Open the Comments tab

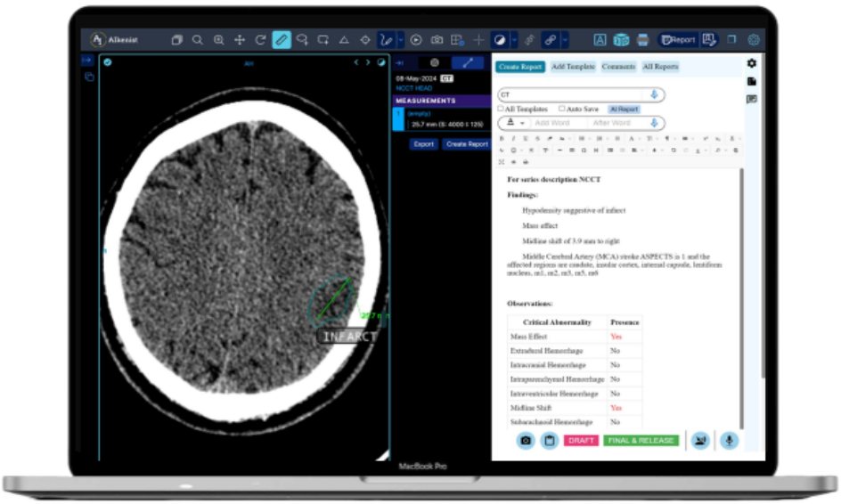coord(618,67)
